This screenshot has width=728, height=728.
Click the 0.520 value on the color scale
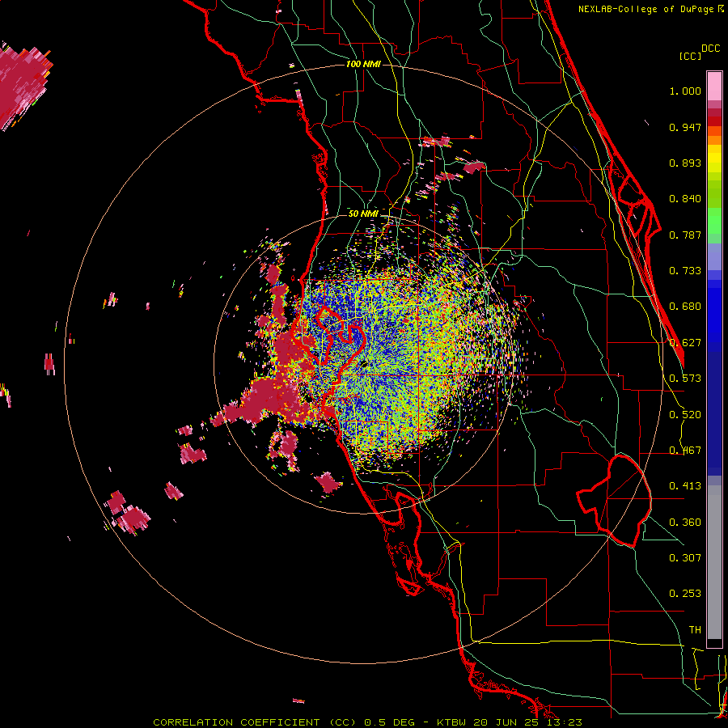685,415
